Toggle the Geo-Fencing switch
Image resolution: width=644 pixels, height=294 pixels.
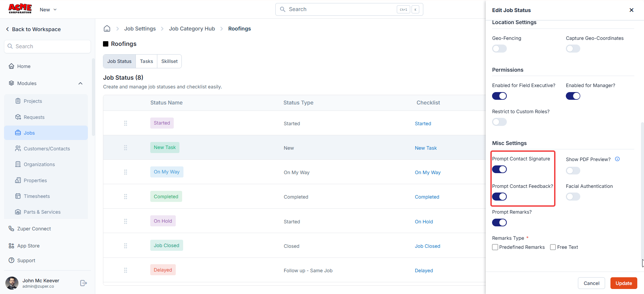(499, 49)
